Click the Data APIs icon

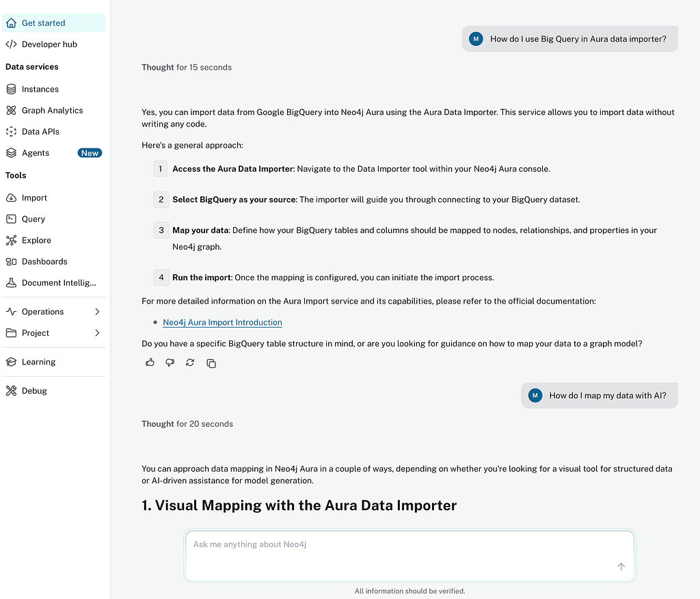click(x=11, y=131)
